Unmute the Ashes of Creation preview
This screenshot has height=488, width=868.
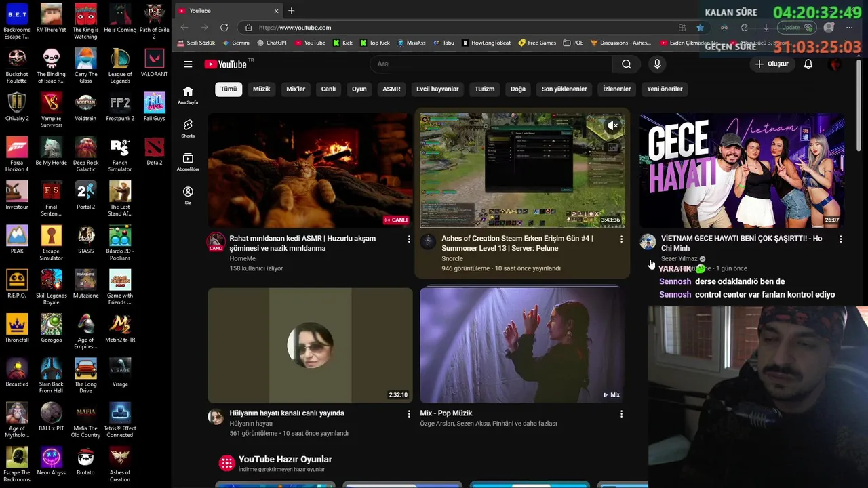[612, 125]
